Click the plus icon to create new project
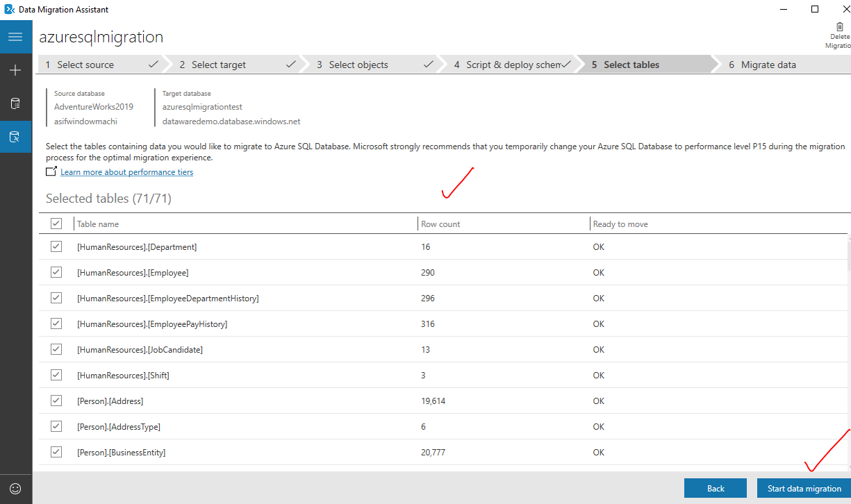 [x=15, y=70]
